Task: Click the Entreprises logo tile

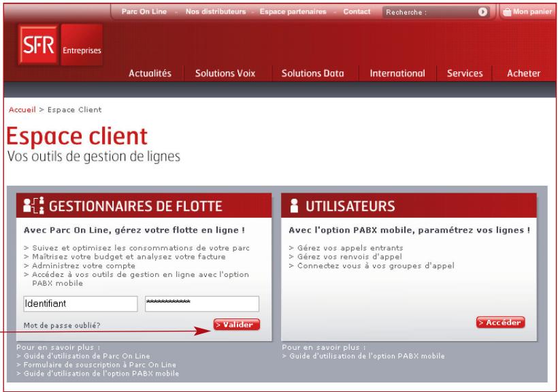Action: pyautogui.click(x=82, y=44)
